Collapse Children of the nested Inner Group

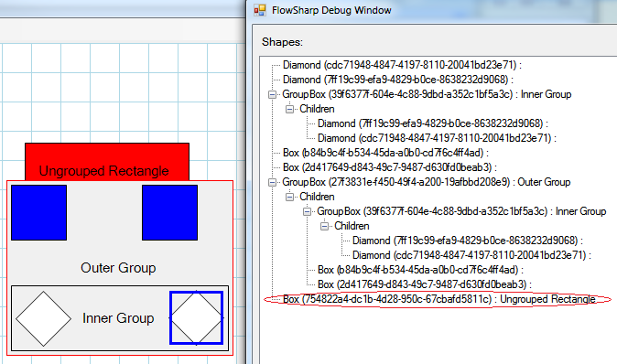pos(324,226)
